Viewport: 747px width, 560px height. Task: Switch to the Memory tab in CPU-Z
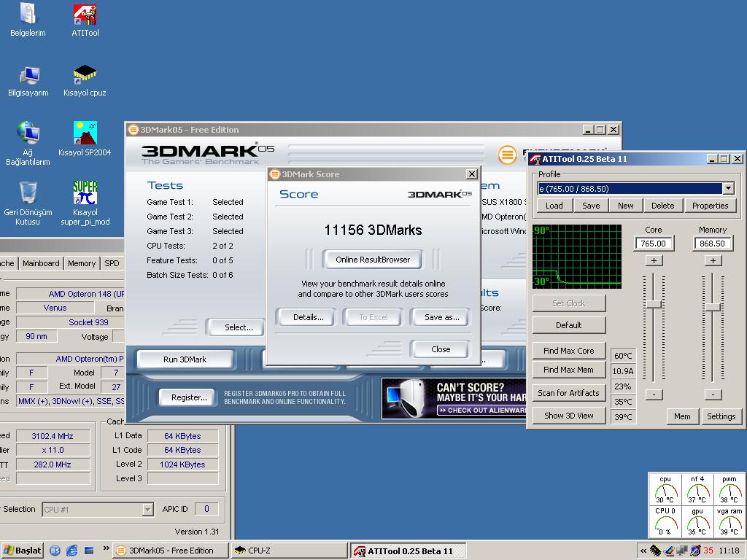pyautogui.click(x=82, y=263)
